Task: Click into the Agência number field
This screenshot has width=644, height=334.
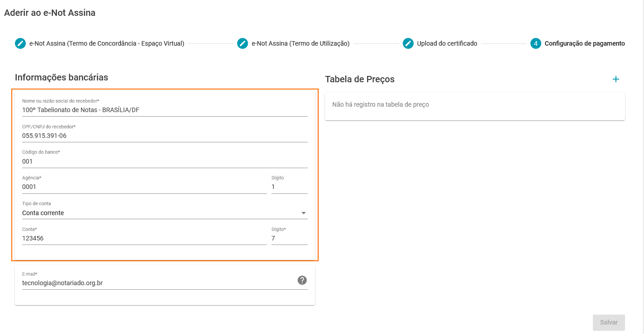Action: [144, 187]
